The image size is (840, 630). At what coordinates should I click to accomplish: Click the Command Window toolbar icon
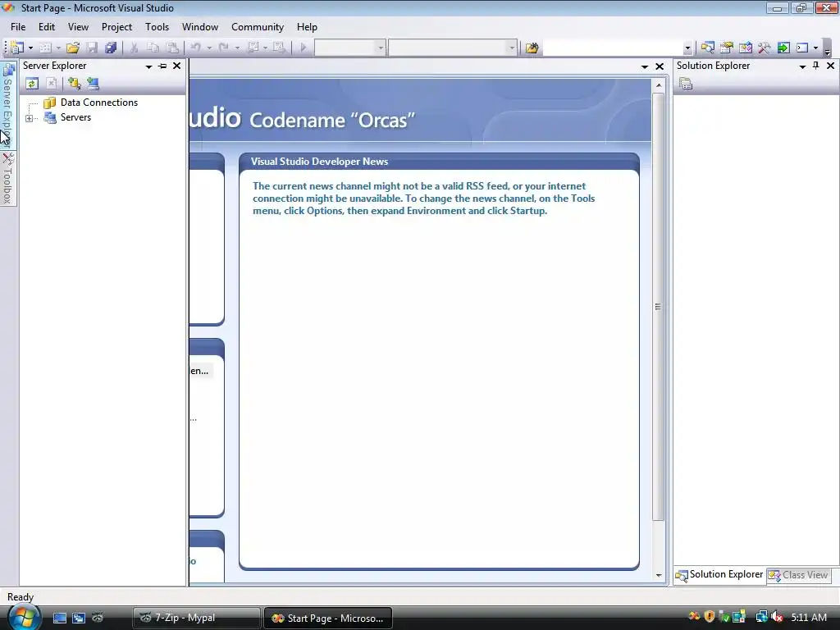pos(802,48)
